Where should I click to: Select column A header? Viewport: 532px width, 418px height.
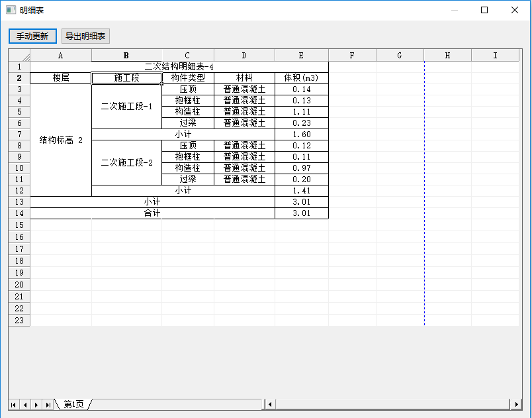click(61, 56)
